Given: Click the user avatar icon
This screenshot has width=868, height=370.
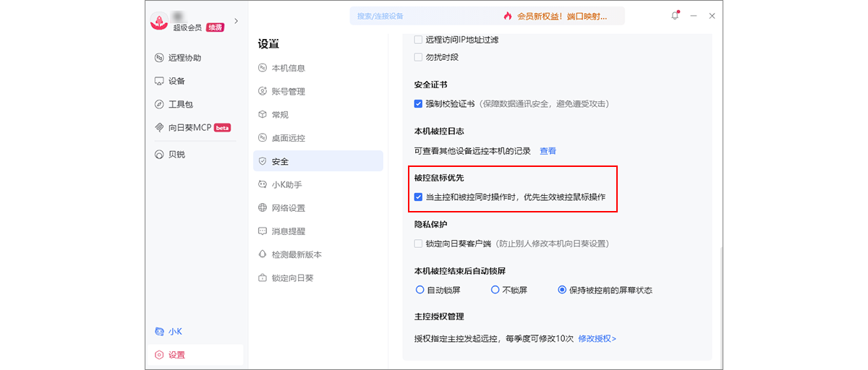Looking at the screenshot, I should [159, 22].
